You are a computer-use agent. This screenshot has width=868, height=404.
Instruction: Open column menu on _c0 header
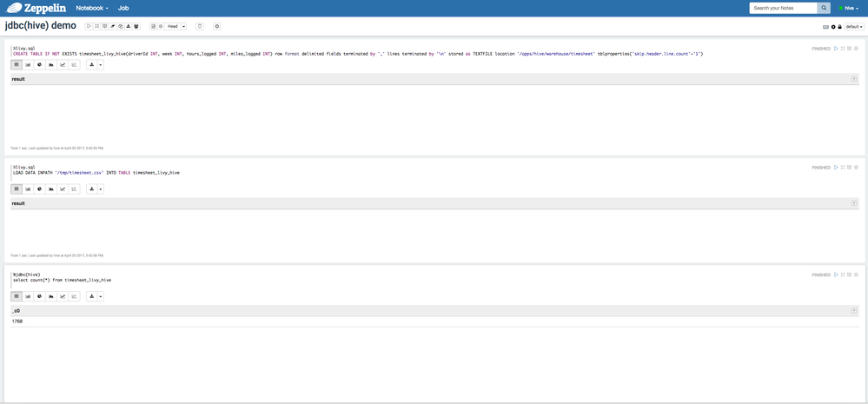pyautogui.click(x=854, y=310)
